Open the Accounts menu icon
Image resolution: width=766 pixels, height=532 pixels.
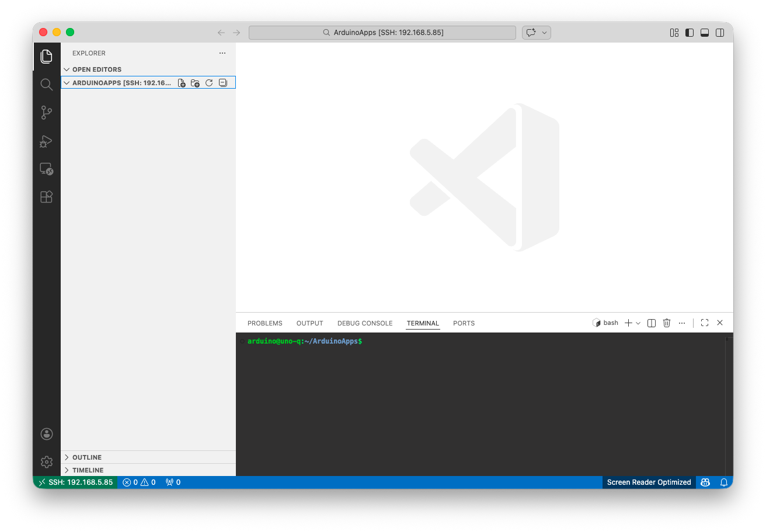pyautogui.click(x=47, y=434)
